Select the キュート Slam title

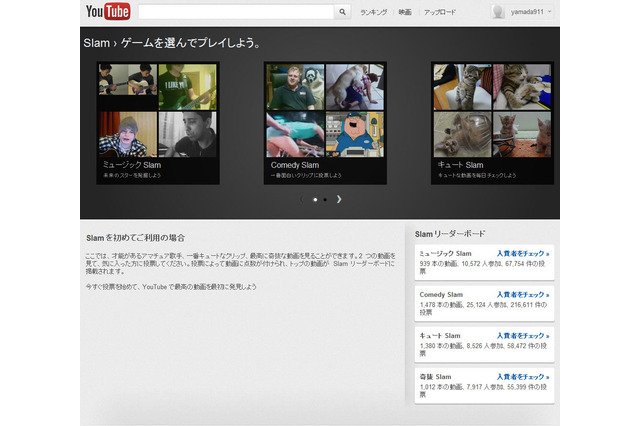tap(460, 165)
